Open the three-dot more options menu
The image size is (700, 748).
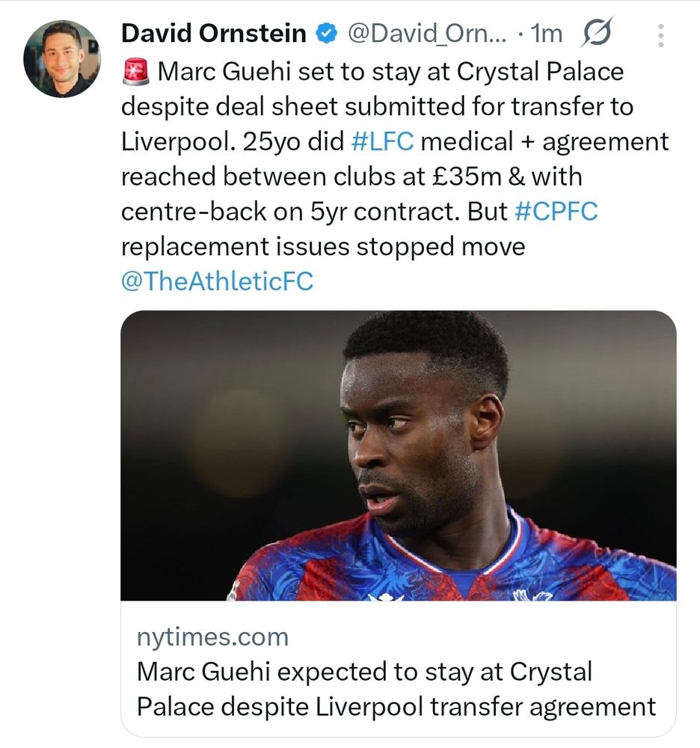660,35
